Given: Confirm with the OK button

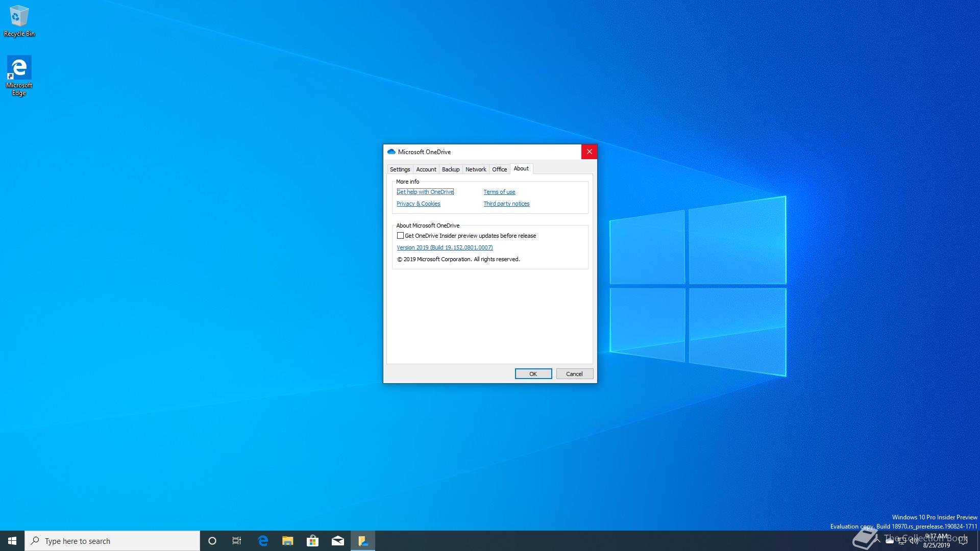Looking at the screenshot, I should click(x=533, y=374).
